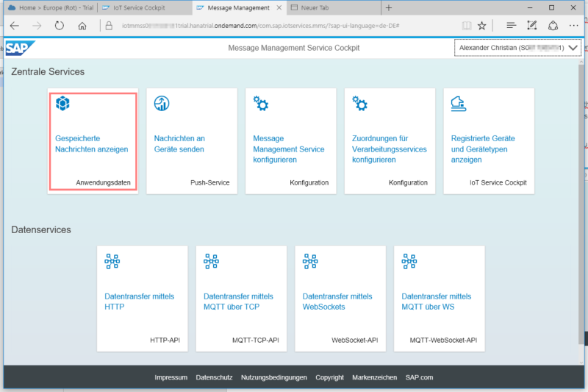Click the web note pen icon

pyautogui.click(x=531, y=26)
